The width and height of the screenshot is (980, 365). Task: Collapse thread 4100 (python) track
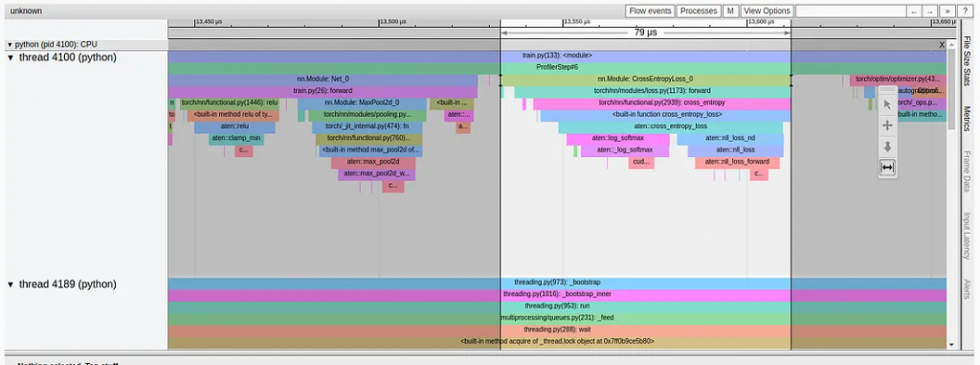click(11, 57)
